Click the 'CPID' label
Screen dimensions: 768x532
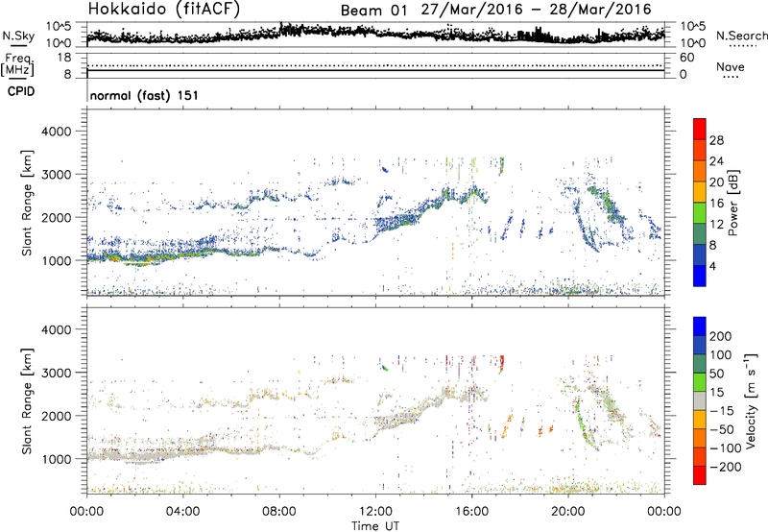pos(21,91)
